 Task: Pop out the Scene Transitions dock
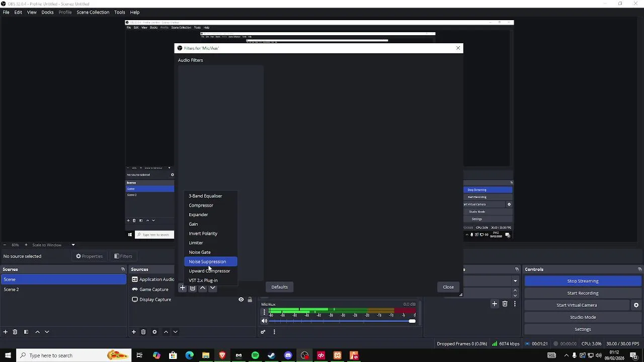[517, 269]
